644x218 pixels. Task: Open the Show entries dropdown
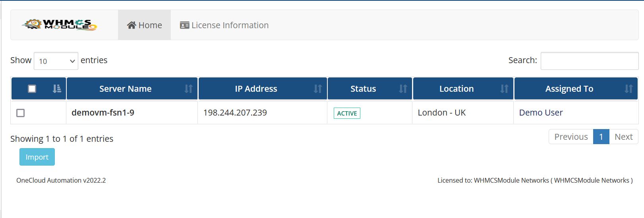[56, 61]
